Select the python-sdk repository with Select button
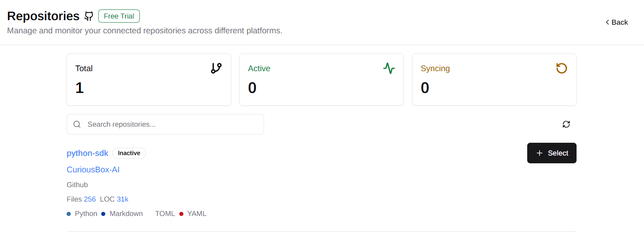 (552, 153)
